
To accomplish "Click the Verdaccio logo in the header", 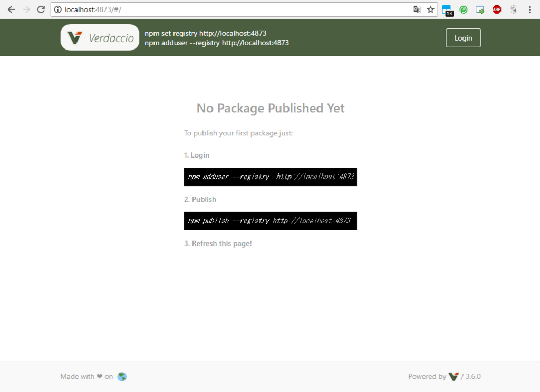I will [x=100, y=37].
